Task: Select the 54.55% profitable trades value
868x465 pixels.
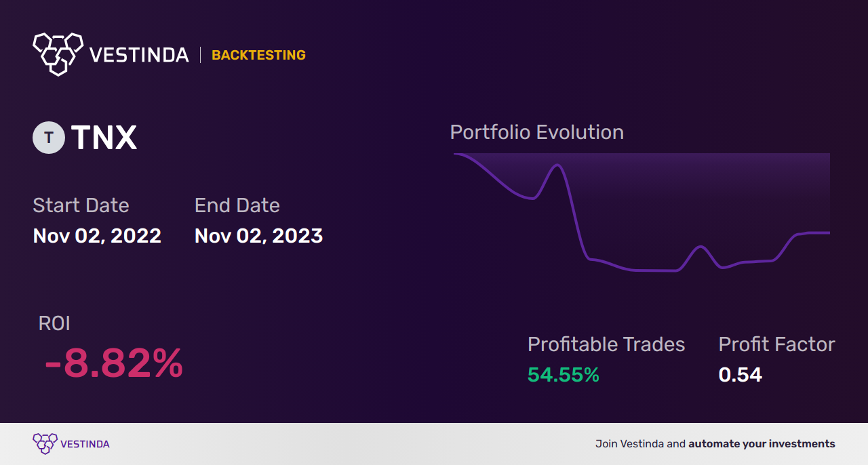Action: [563, 375]
